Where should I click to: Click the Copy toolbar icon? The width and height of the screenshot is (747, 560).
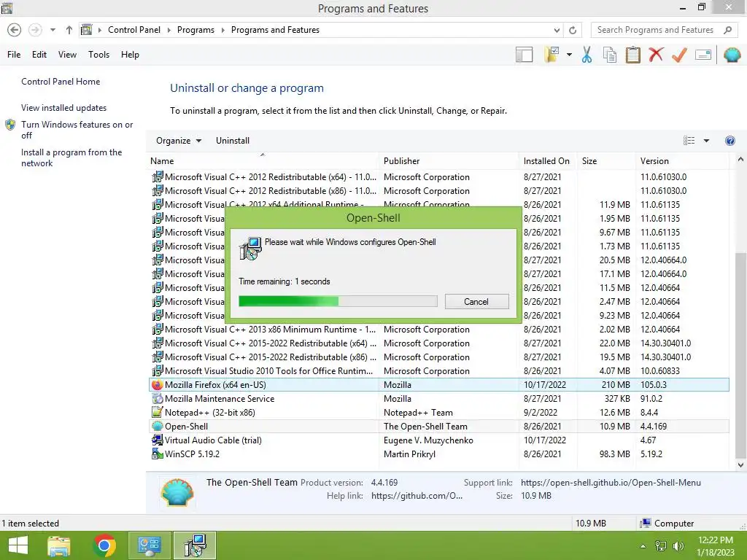[609, 55]
